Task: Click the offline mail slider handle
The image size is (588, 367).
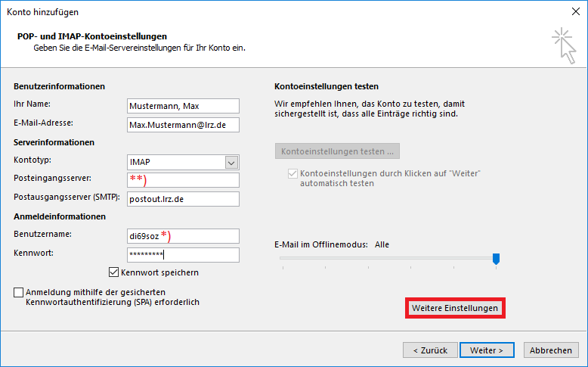Action: (496, 259)
